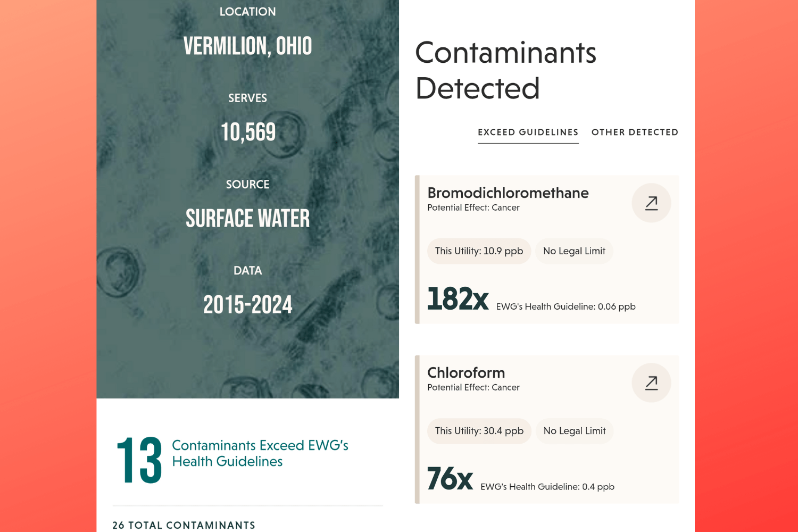Screen dimensions: 798x532
Task: Switch to the Other Detected tab
Action: (x=635, y=132)
